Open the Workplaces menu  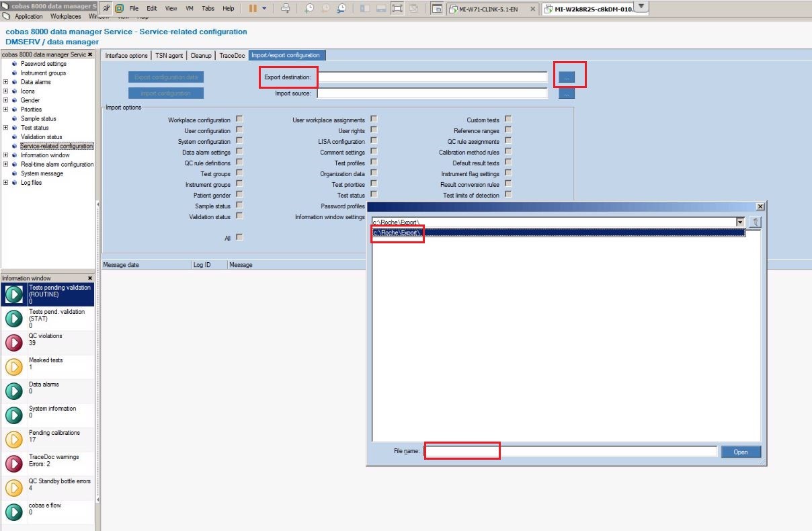(66, 16)
